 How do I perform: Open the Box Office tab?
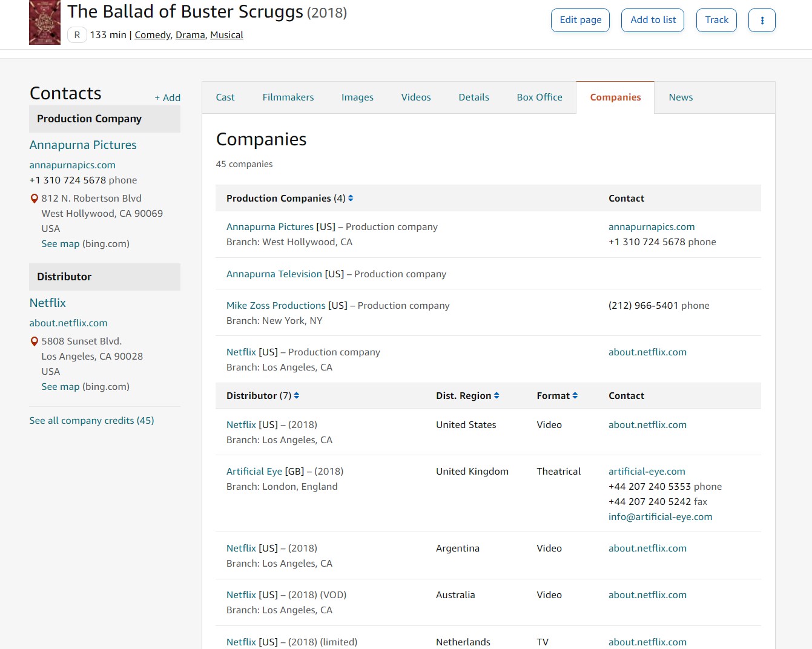pyautogui.click(x=540, y=97)
